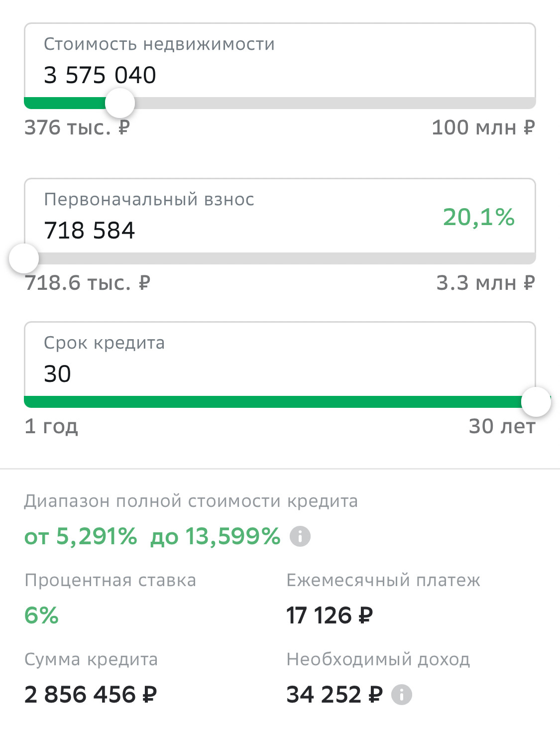Click the "100 млн ₽" maximum cost label
Image resolution: width=560 pixels, height=734 pixels.
click(483, 127)
